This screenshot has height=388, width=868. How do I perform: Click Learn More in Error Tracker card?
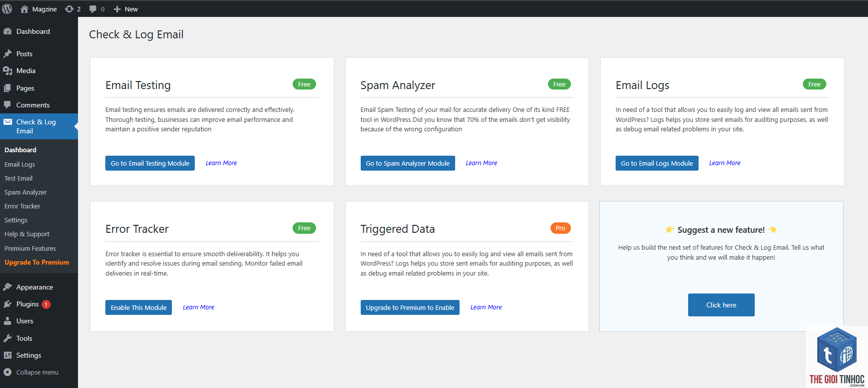point(199,307)
